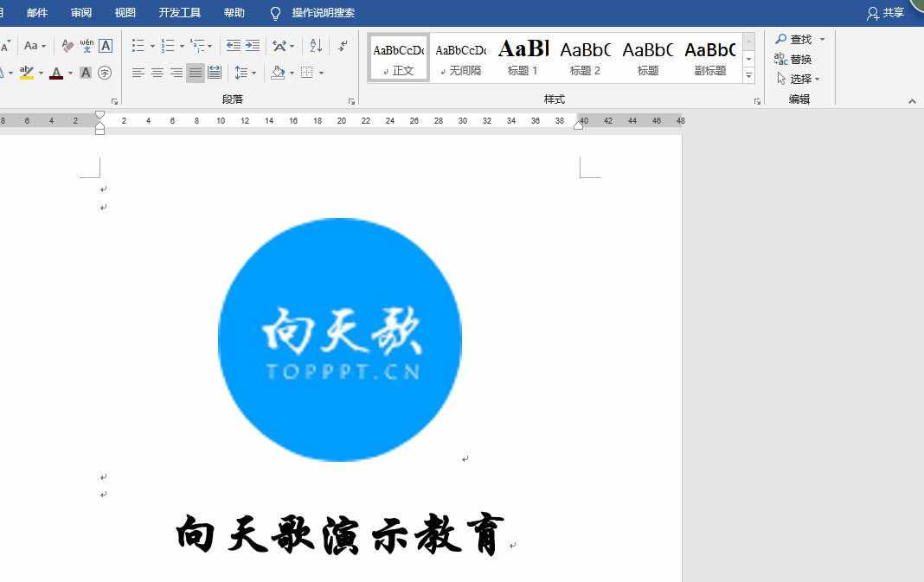Viewport: 924px width, 582px height.
Task: Apply the 标题 2 style
Action: pos(585,58)
